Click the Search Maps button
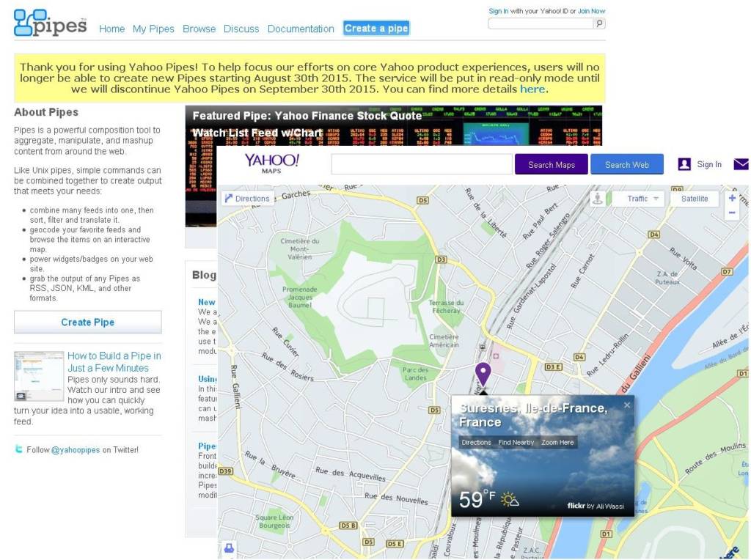 pos(552,165)
